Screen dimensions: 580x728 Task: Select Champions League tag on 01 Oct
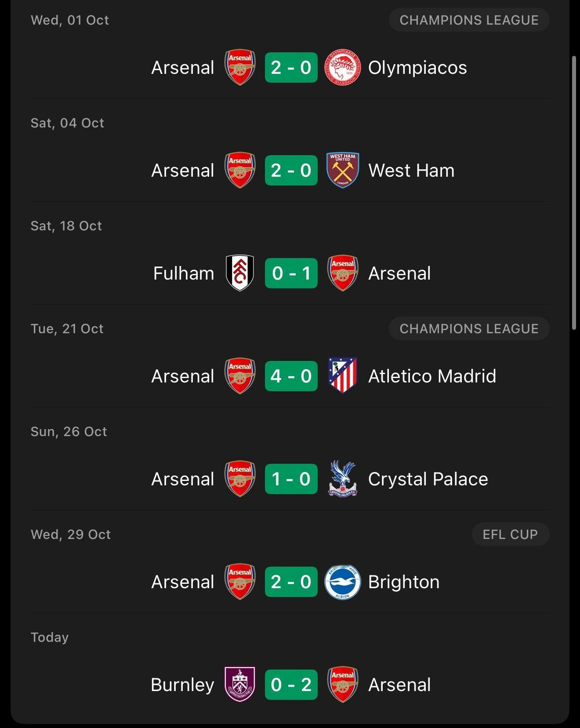pyautogui.click(x=469, y=20)
